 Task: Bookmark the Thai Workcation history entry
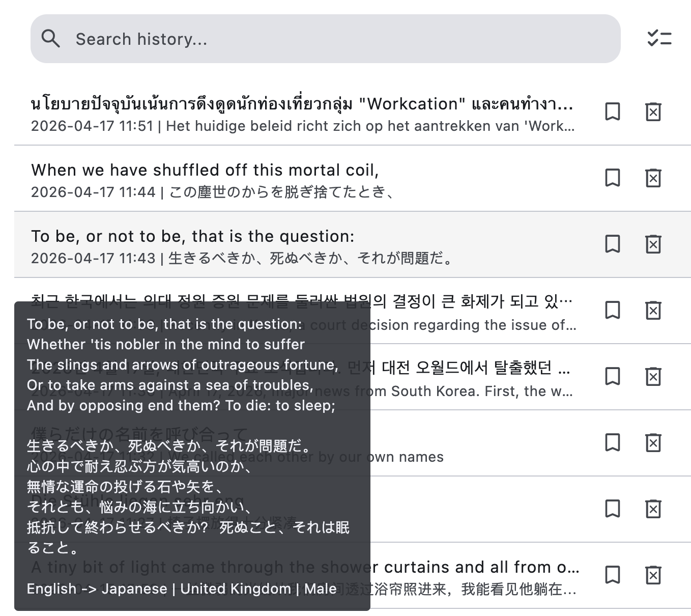click(613, 111)
